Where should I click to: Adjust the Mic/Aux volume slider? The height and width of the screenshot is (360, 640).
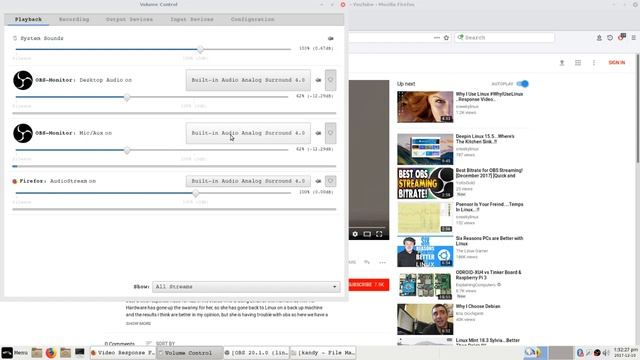click(x=127, y=150)
